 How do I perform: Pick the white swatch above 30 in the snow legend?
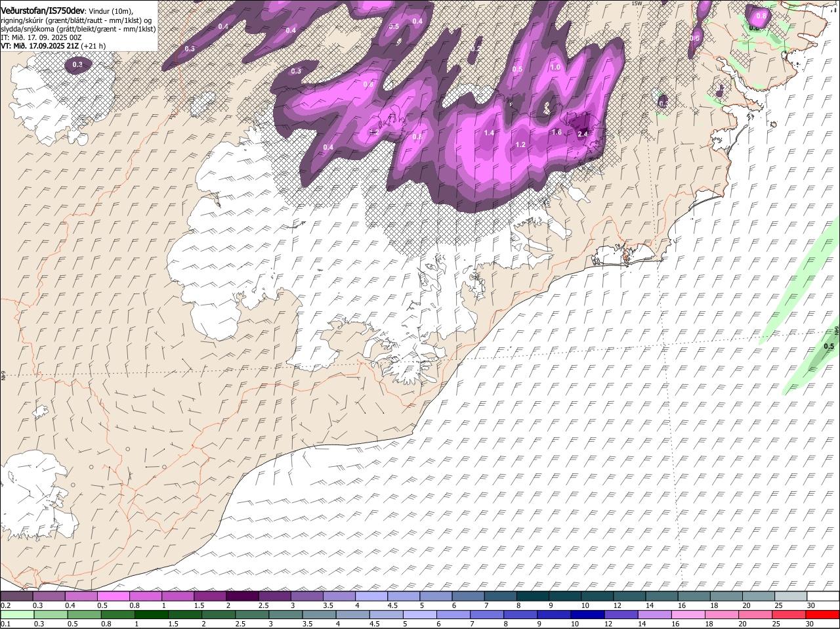[x=824, y=597]
